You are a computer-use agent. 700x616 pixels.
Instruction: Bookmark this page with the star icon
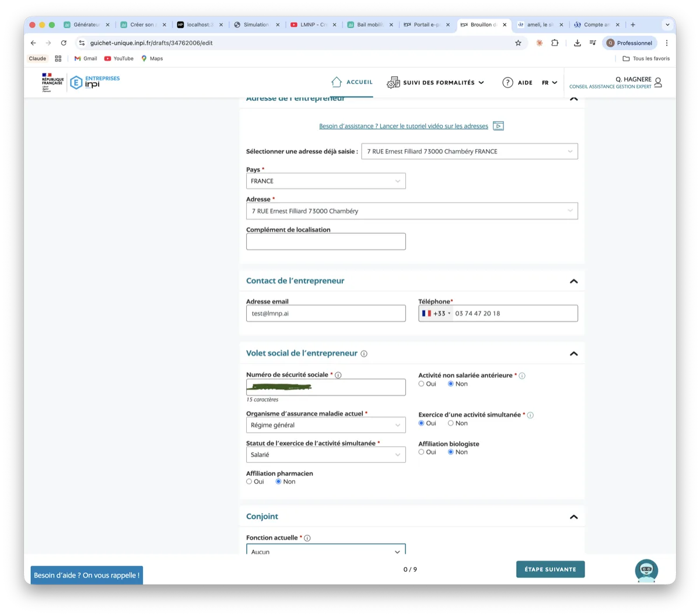pyautogui.click(x=518, y=43)
